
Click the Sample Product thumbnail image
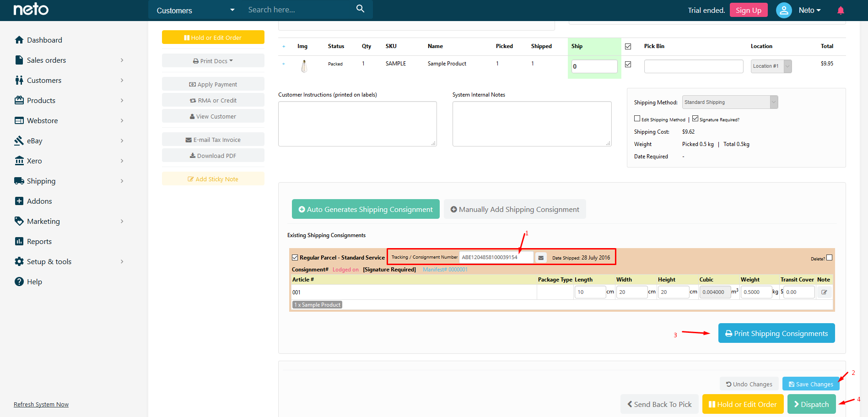point(304,66)
